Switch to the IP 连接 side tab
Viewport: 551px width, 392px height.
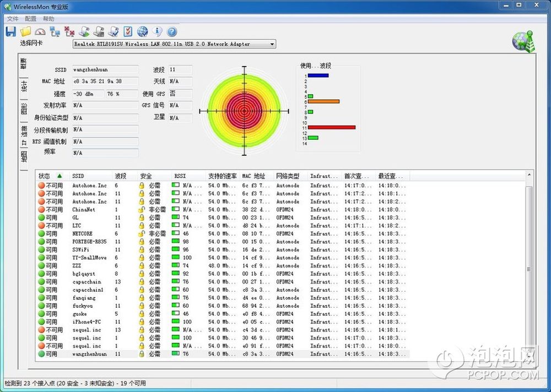tap(24, 134)
